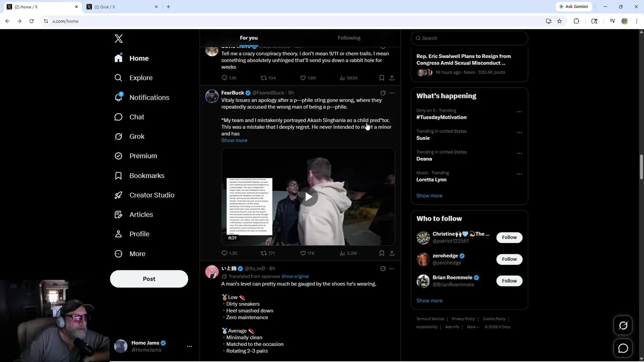Play the FearBuck video

pos(308,197)
